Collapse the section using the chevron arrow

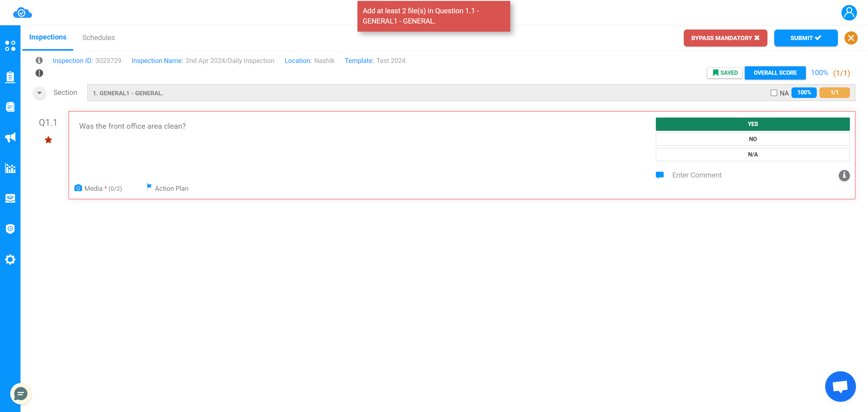click(39, 93)
